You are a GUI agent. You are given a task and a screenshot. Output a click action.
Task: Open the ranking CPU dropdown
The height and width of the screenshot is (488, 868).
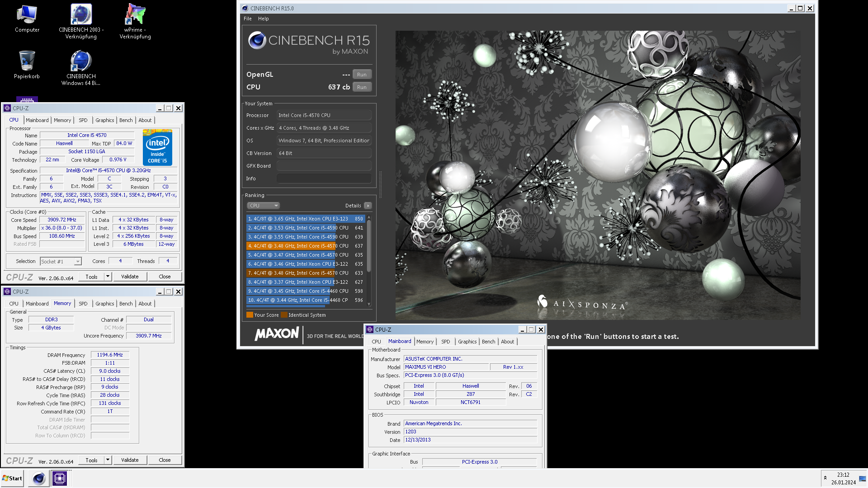point(263,206)
